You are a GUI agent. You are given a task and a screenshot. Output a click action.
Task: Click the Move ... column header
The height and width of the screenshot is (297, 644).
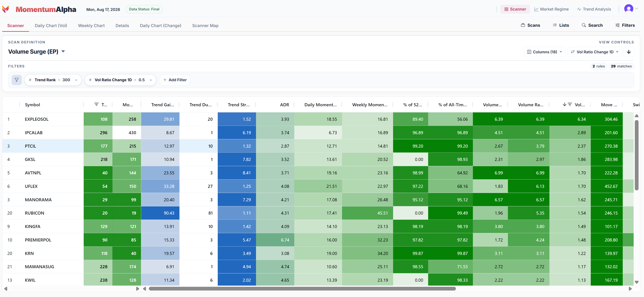(x=609, y=105)
